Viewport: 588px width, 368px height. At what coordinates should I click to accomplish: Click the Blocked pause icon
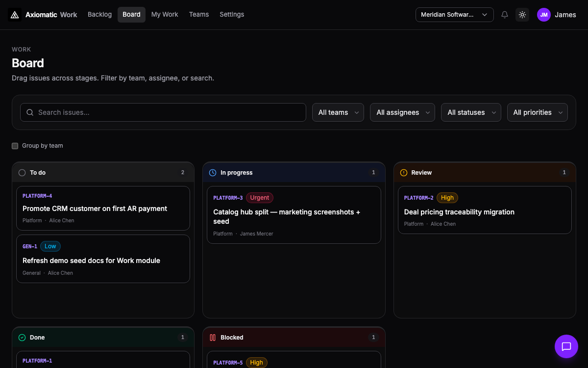[213, 338]
